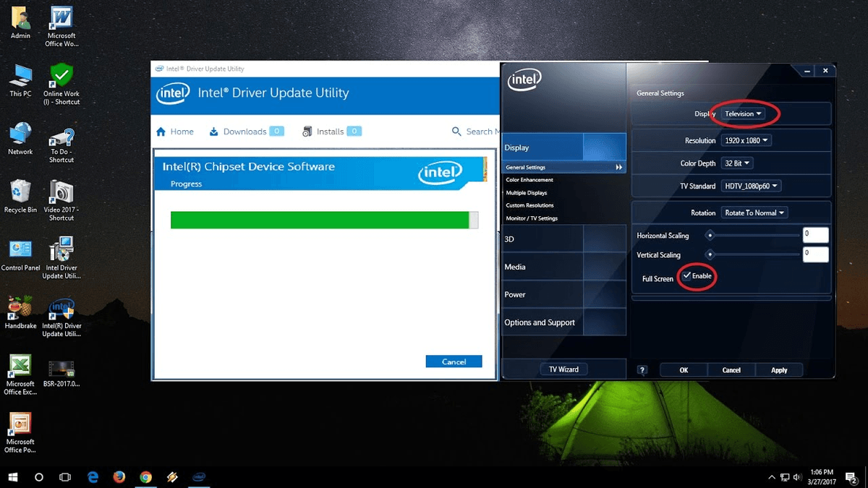This screenshot has height=488, width=868.
Task: Click the Cancel button on chipset installer
Action: click(x=454, y=361)
